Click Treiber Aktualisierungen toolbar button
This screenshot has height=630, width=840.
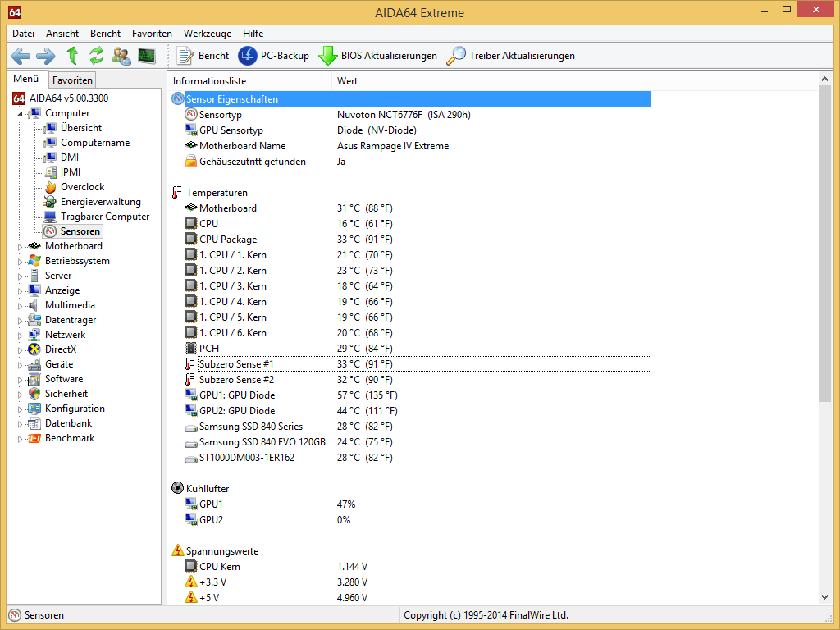point(510,56)
